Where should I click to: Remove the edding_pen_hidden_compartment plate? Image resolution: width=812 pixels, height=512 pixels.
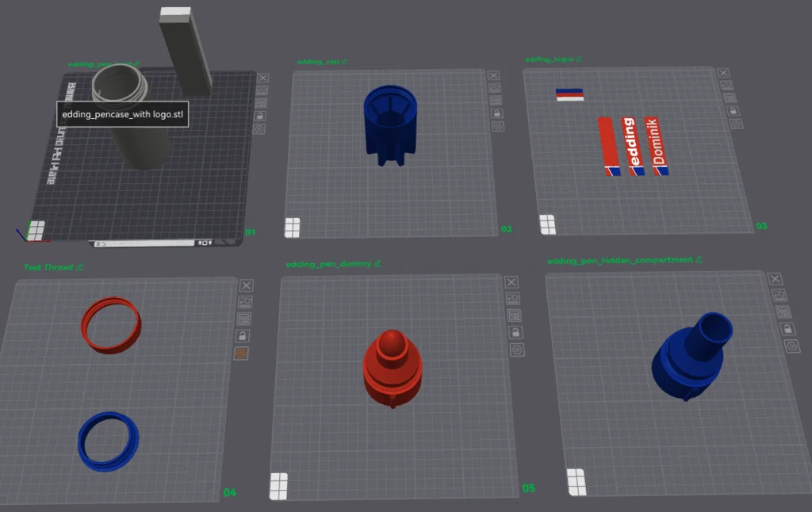pyautogui.click(x=776, y=279)
